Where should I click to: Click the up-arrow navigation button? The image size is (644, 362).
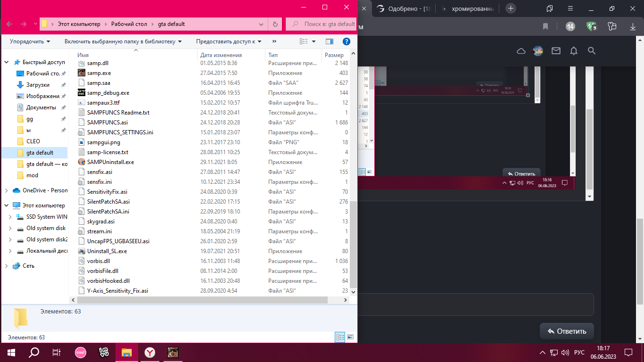pyautogui.click(x=36, y=24)
